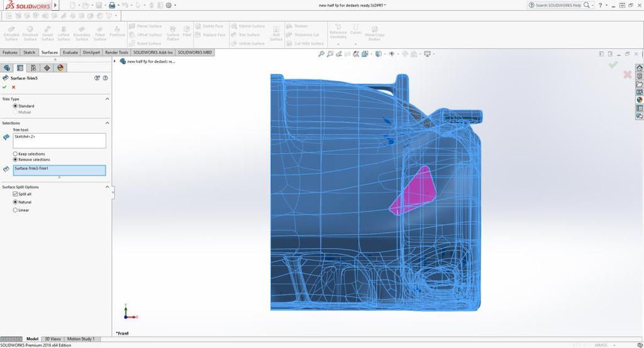Viewport: 644px width, 348px height.
Task: Switch to the SOLIDWORKS Add-Ins tab
Action: click(x=153, y=53)
